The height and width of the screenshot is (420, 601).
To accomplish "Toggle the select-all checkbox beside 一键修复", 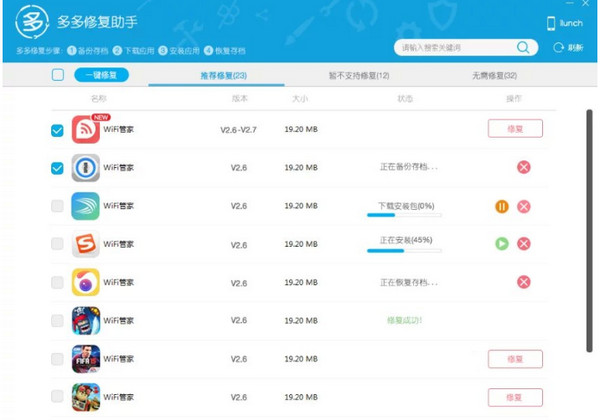I will [x=58, y=75].
